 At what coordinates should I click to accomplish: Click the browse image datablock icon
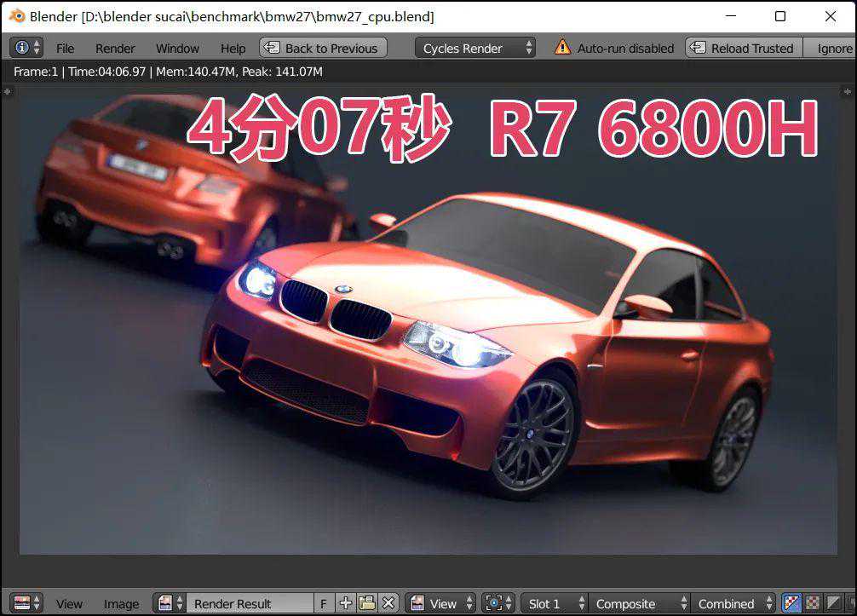tap(169, 603)
